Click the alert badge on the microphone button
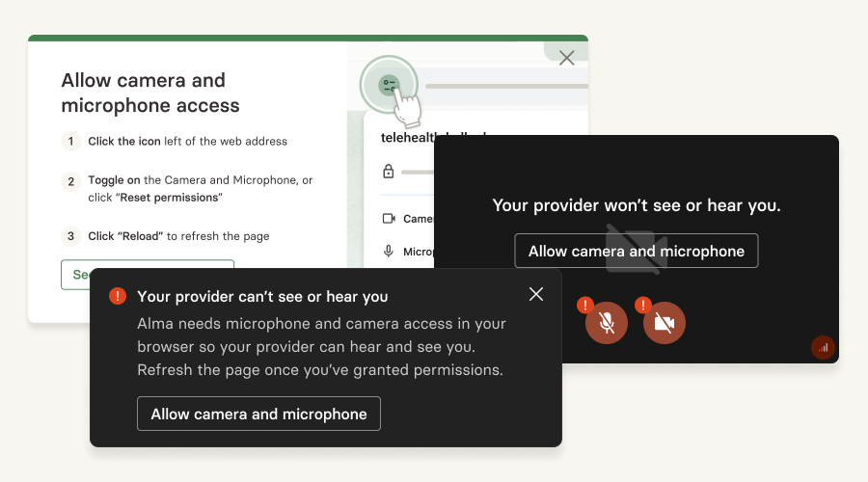This screenshot has width=868, height=482. pyautogui.click(x=585, y=305)
